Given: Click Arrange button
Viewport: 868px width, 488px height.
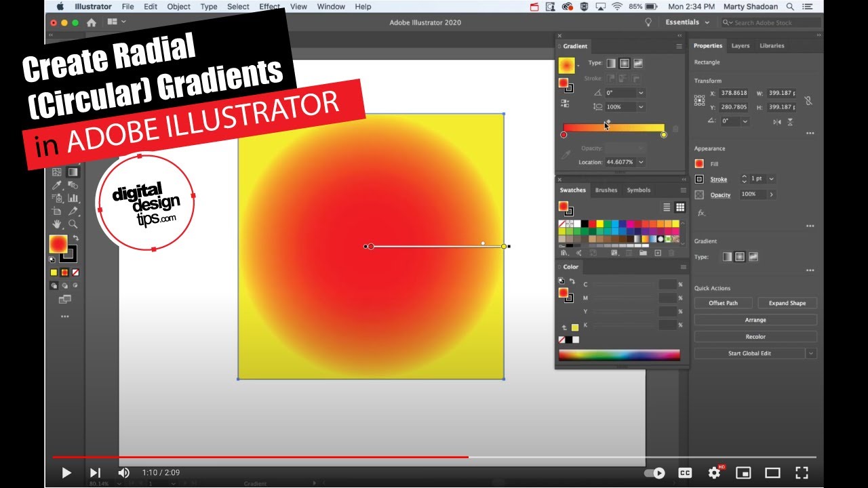Looking at the screenshot, I should [755, 320].
